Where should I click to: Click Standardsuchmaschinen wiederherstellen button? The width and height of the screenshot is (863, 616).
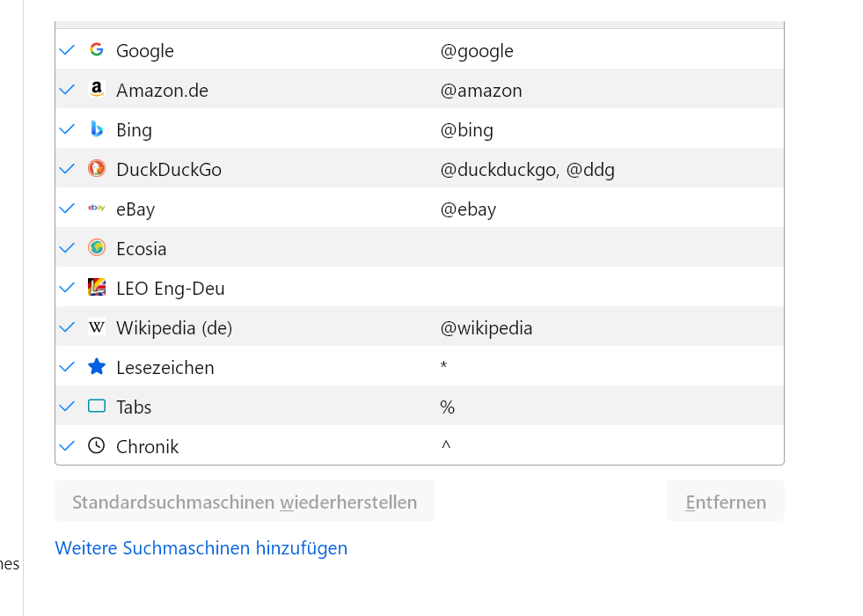pos(245,502)
